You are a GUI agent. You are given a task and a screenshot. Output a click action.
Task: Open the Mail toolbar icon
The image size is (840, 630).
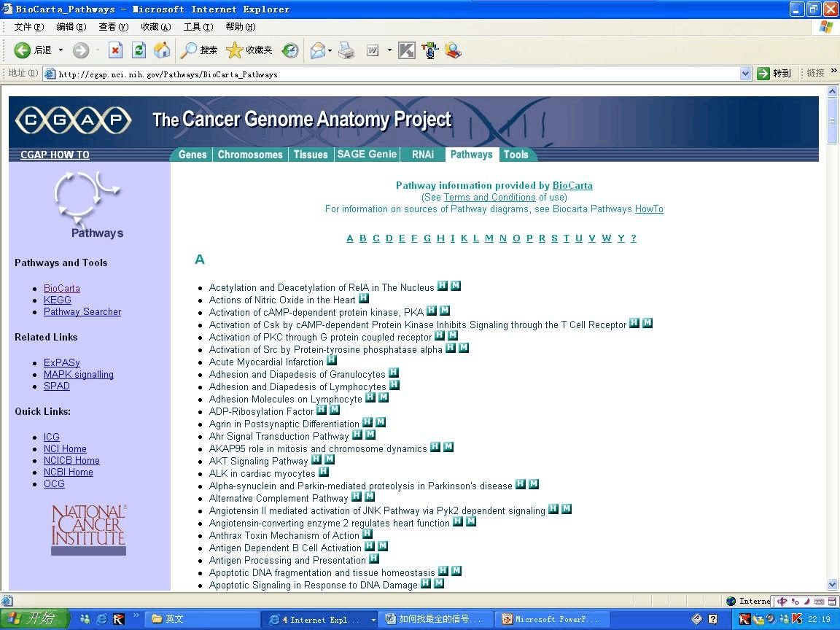click(x=317, y=50)
